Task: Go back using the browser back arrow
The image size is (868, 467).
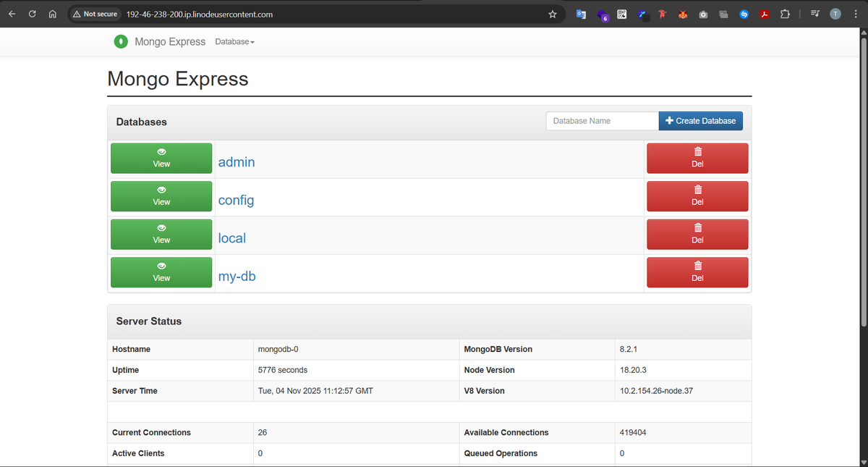Action: 13,14
